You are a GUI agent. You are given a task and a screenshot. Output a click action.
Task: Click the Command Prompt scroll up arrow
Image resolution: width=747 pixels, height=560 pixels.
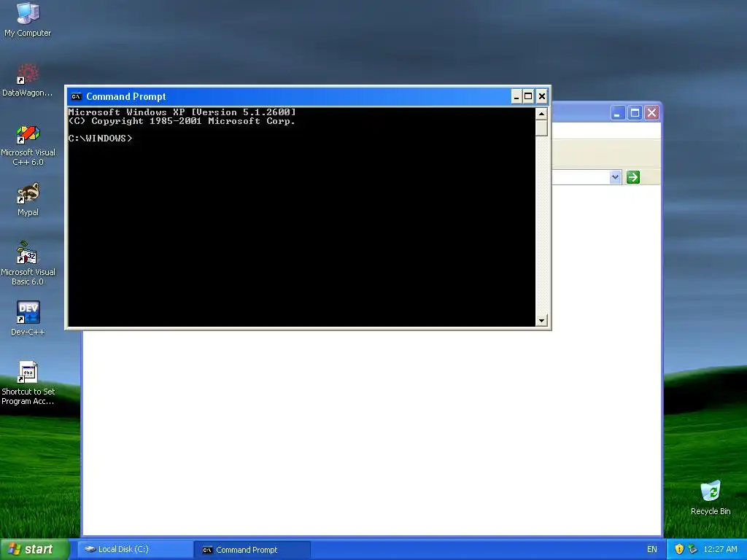pos(541,113)
